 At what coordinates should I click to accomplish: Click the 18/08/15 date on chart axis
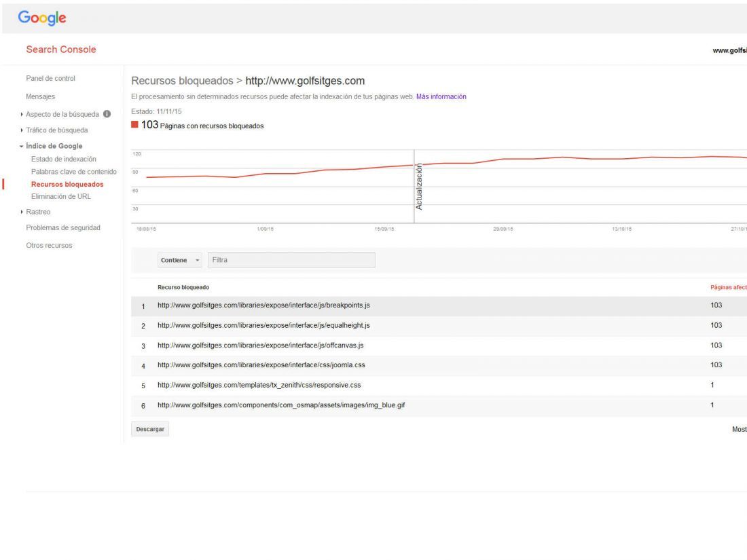[x=146, y=229]
